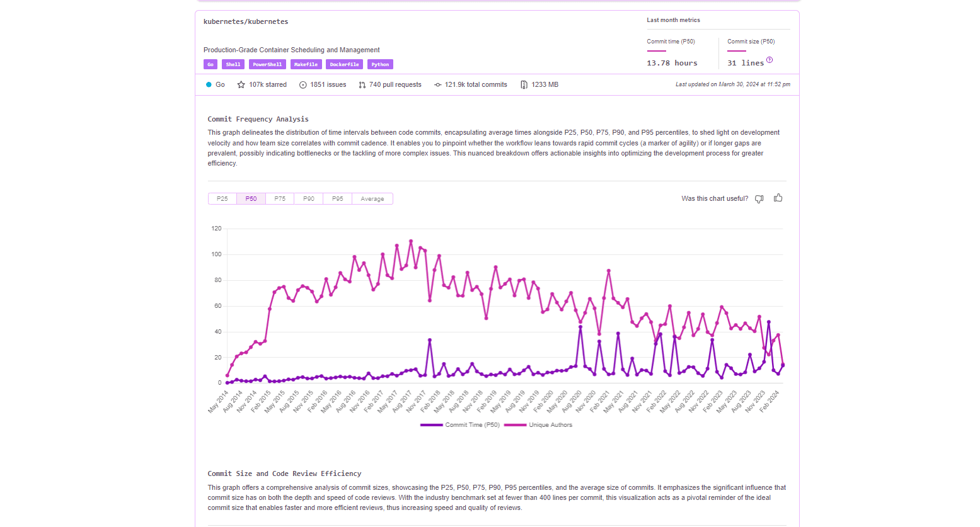This screenshot has width=980, height=527.
Task: Switch to the P90 percentile tab
Action: pyautogui.click(x=308, y=198)
